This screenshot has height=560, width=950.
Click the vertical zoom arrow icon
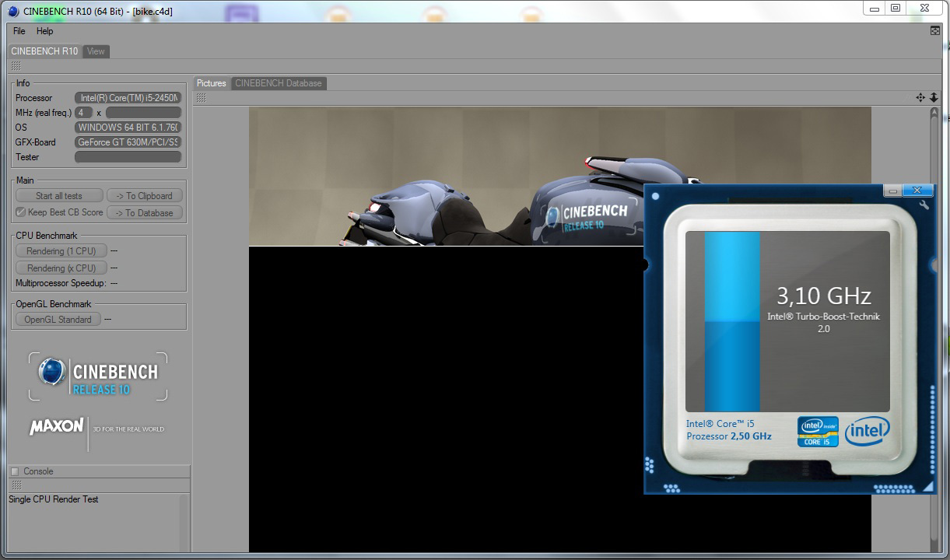(x=934, y=98)
